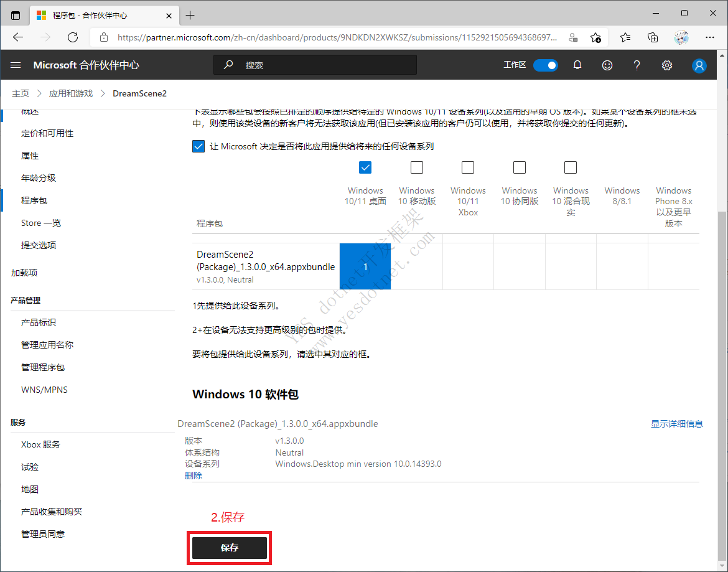
Task: Click 删除 link for the package
Action: pyautogui.click(x=194, y=476)
